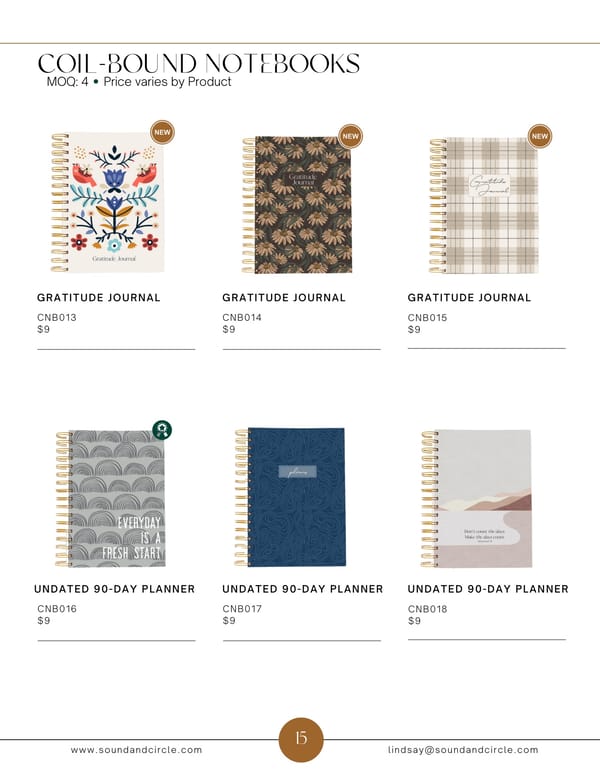Image resolution: width=600 pixels, height=776 pixels.
Task: Select product code CNB015
Action: [427, 317]
